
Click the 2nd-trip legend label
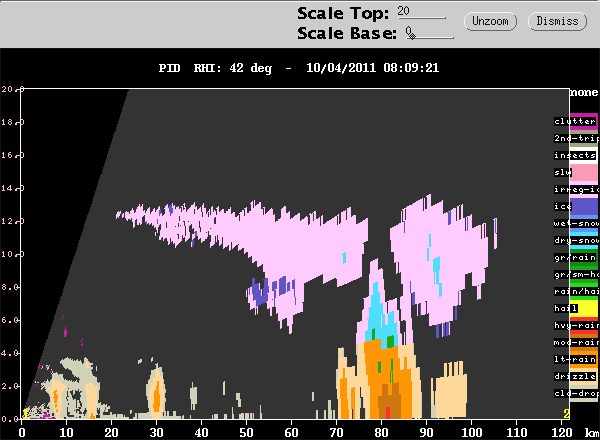tap(576, 139)
